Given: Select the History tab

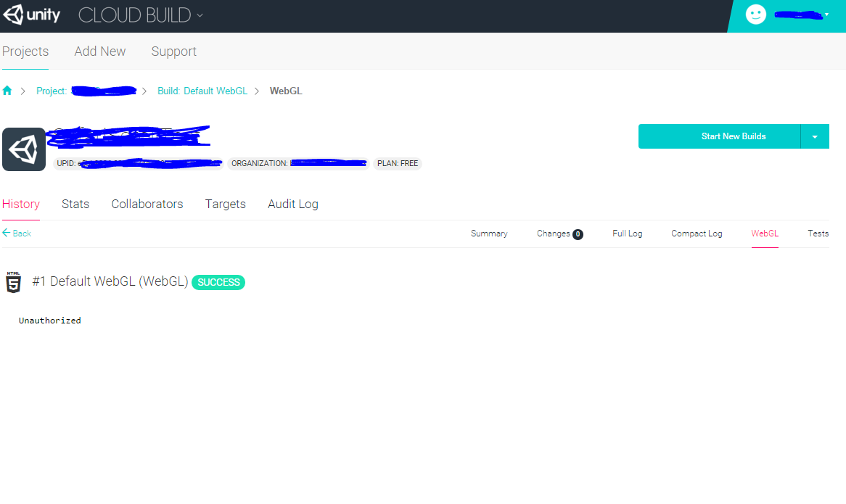Looking at the screenshot, I should [21, 204].
